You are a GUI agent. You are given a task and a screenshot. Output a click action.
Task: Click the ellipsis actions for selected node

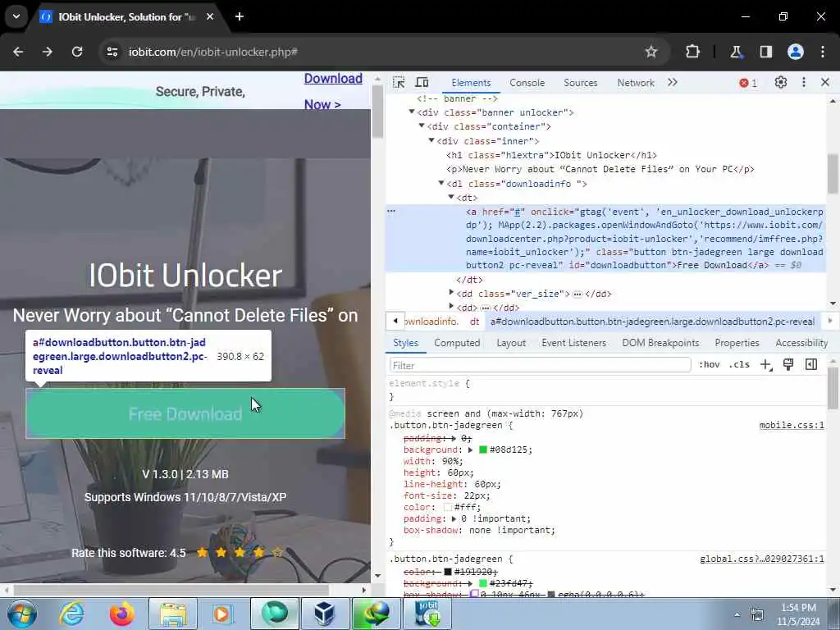391,212
